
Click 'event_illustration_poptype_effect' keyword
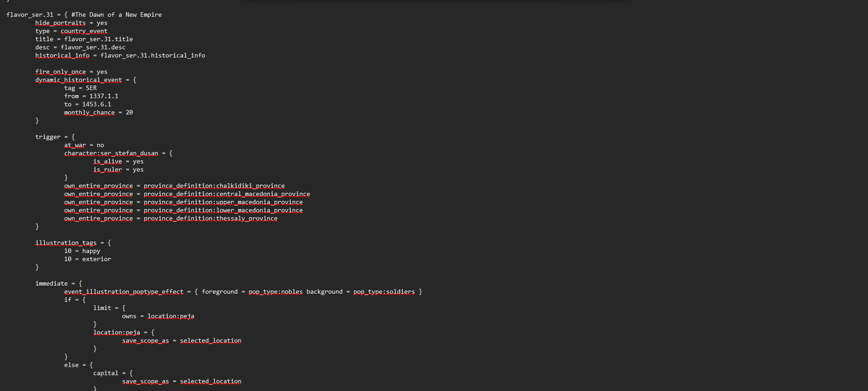[124, 292]
